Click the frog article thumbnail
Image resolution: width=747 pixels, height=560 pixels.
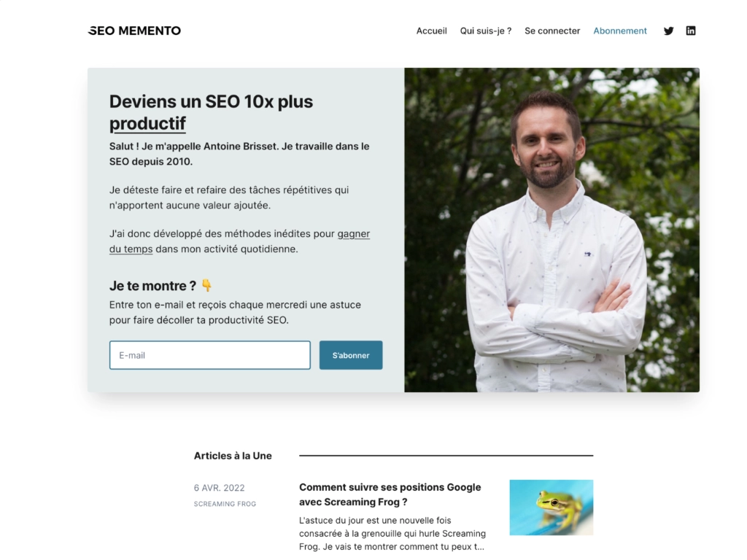pyautogui.click(x=551, y=507)
